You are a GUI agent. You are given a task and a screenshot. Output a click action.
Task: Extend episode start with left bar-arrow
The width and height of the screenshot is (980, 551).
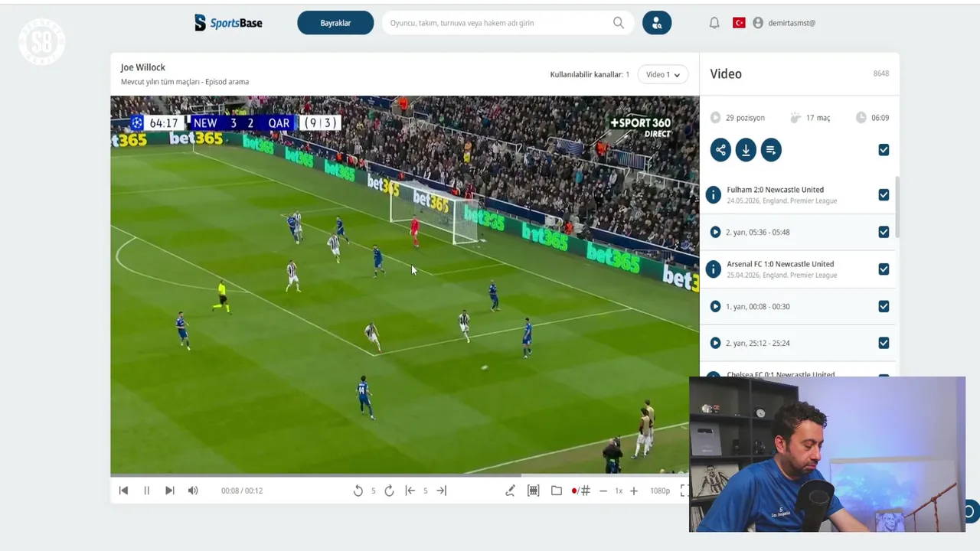(x=410, y=491)
